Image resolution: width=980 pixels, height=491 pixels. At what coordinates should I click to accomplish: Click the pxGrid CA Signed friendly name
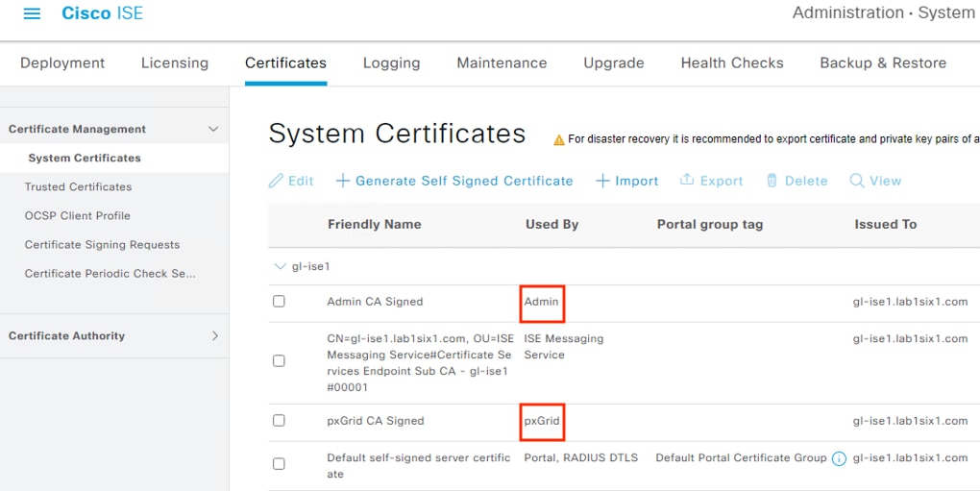tap(376, 421)
